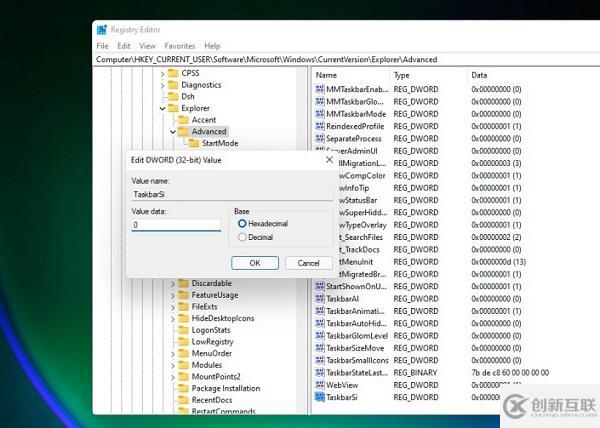
Task: Click the Value data input field
Action: [x=176, y=225]
